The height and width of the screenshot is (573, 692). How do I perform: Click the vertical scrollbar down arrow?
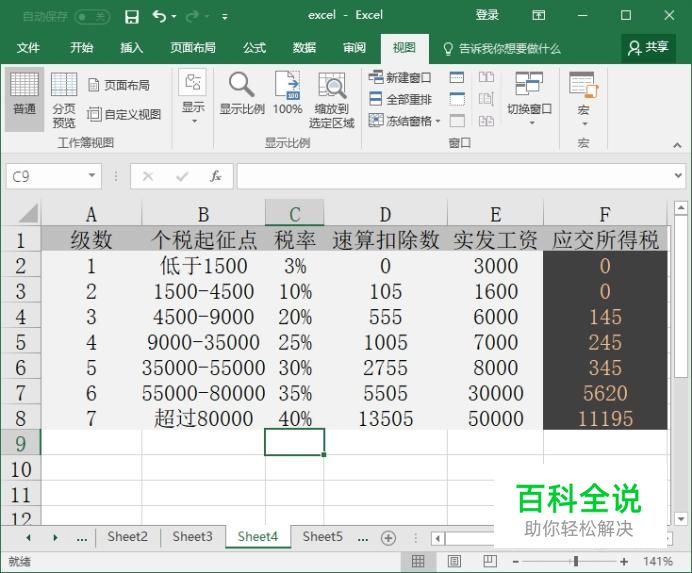[681, 519]
